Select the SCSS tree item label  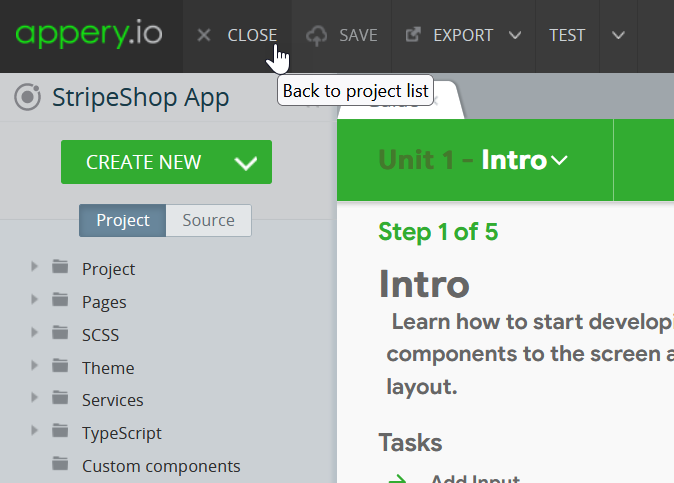[100, 335]
